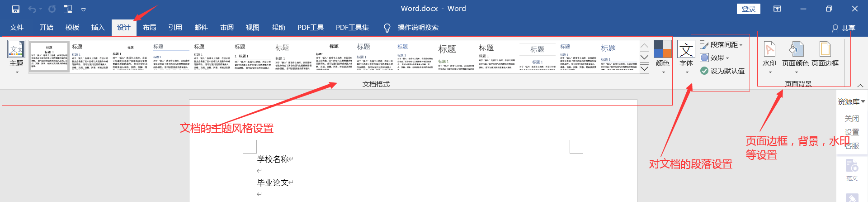868x202 pixels.
Task: Switch to the 布局 (Layout) tab
Action: (x=150, y=28)
